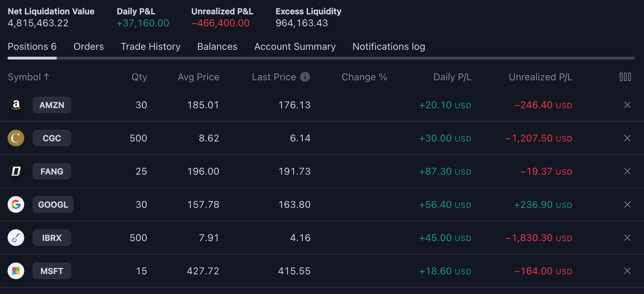Click the Amazon logo icon
This screenshot has width=644, height=294.
pyautogui.click(x=16, y=105)
